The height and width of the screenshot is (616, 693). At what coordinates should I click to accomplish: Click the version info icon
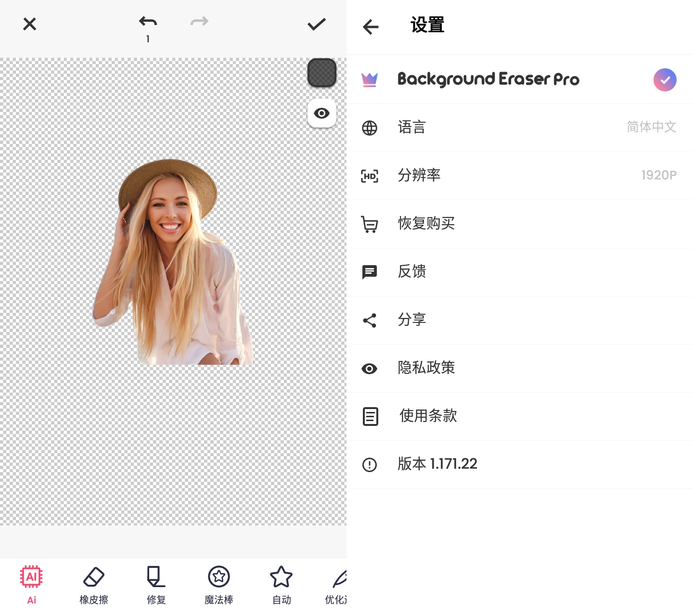tap(370, 465)
